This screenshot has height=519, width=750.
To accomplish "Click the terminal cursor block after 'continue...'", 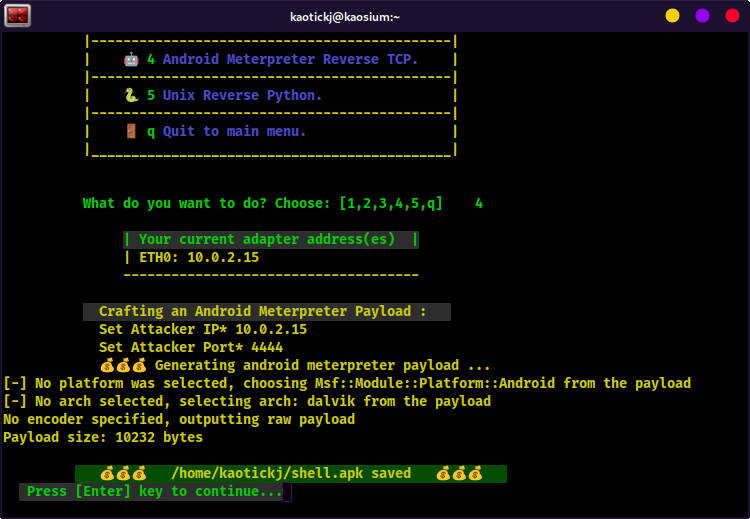I will (x=287, y=492).
